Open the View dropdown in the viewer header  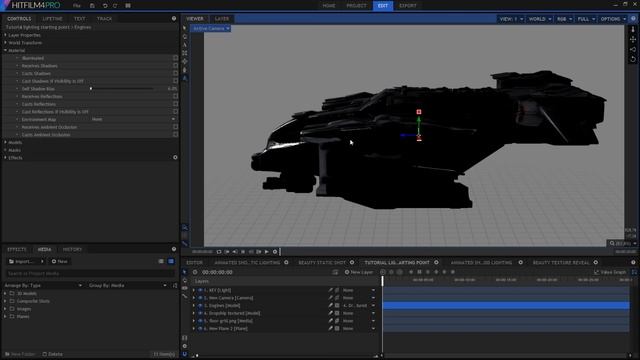pyautogui.click(x=511, y=19)
